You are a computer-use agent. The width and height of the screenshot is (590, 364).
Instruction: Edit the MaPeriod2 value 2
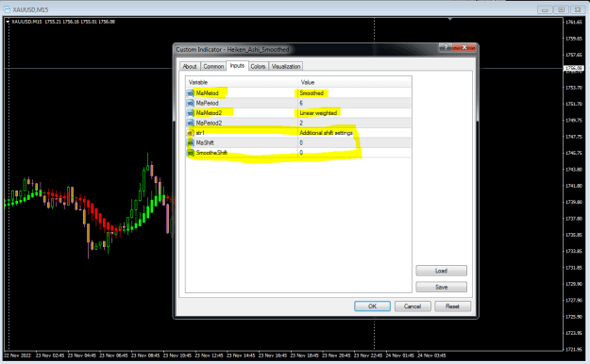(x=354, y=123)
